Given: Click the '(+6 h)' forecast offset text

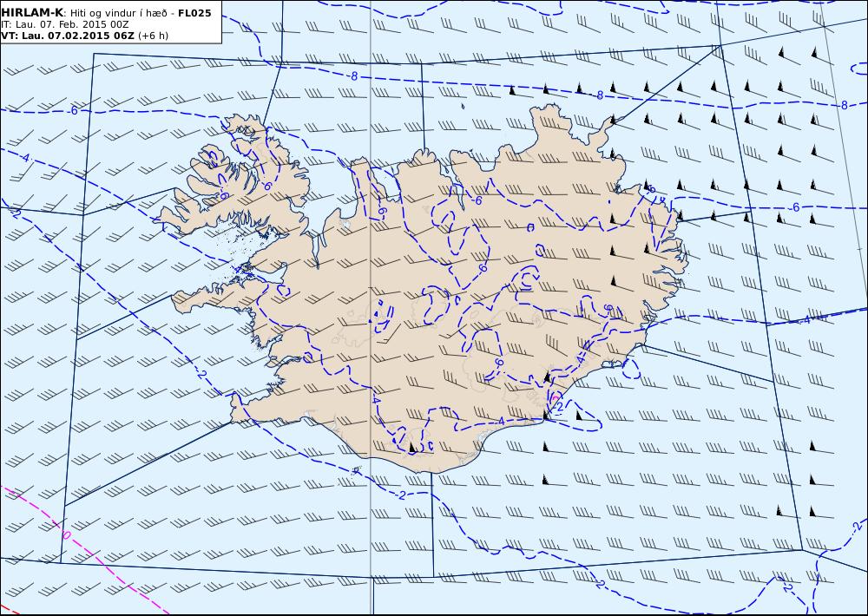Looking at the screenshot, I should [154, 36].
